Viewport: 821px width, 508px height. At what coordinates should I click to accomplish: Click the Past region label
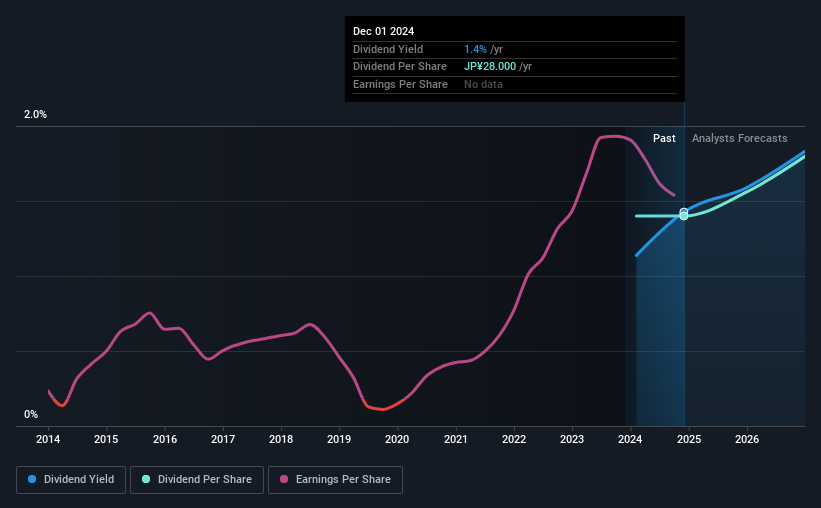click(x=664, y=138)
